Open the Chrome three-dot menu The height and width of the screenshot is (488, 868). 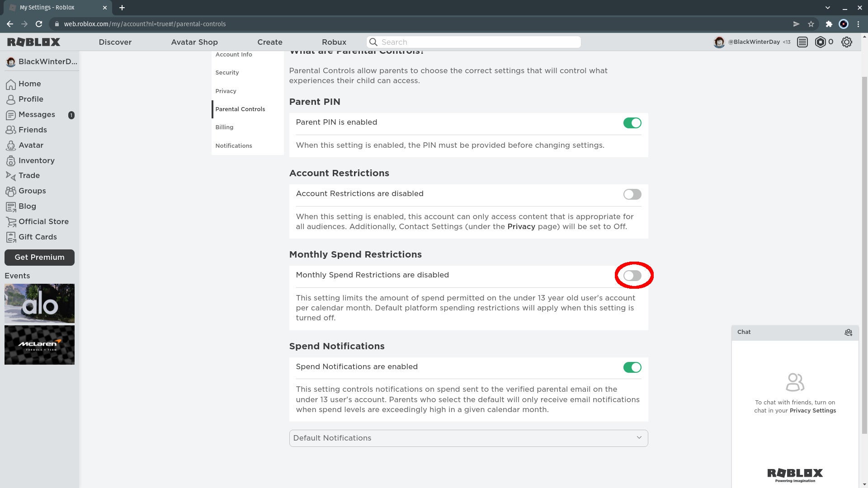(x=858, y=24)
